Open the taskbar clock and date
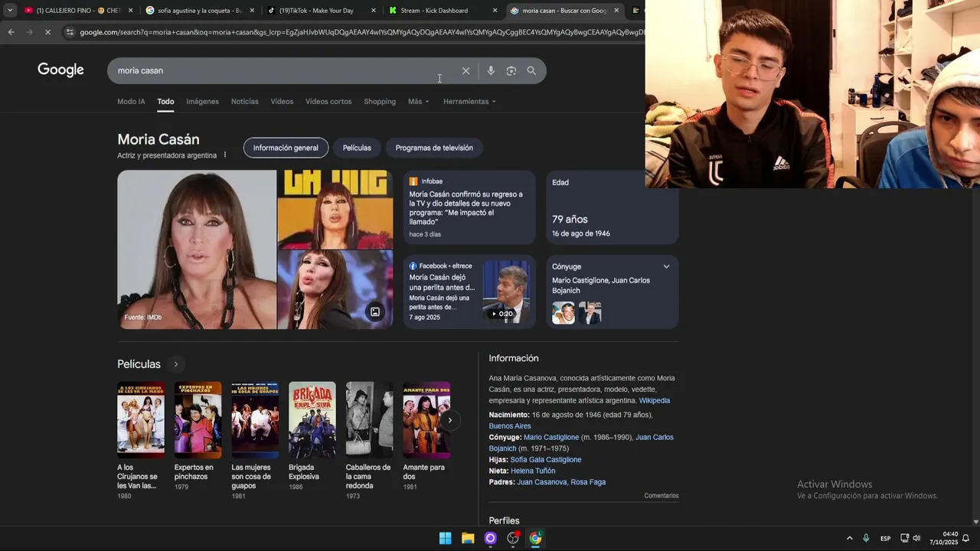 tap(944, 538)
